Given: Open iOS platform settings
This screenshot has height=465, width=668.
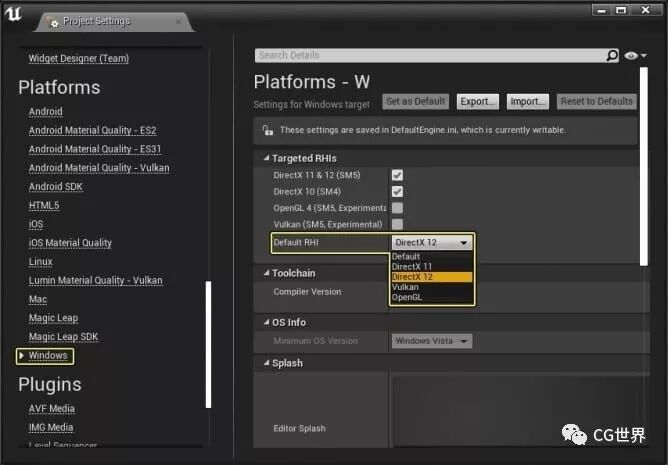Looking at the screenshot, I should [36, 224].
